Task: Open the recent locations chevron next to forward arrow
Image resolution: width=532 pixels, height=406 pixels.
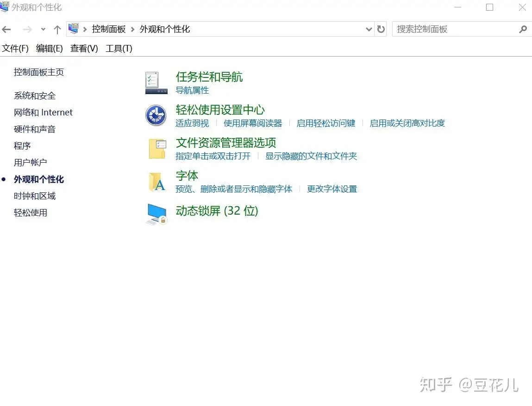Action: (43, 29)
